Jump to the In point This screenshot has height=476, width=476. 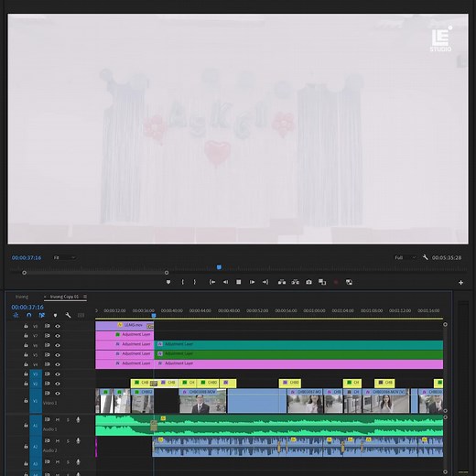(x=212, y=282)
